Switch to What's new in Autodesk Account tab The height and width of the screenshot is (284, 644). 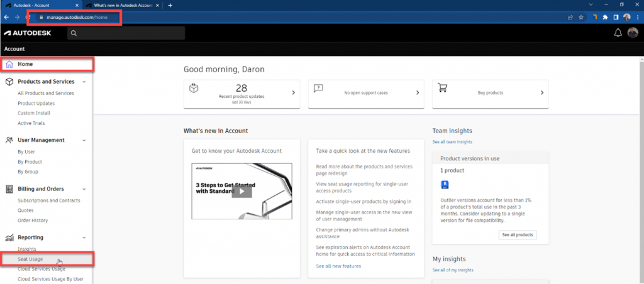(123, 5)
